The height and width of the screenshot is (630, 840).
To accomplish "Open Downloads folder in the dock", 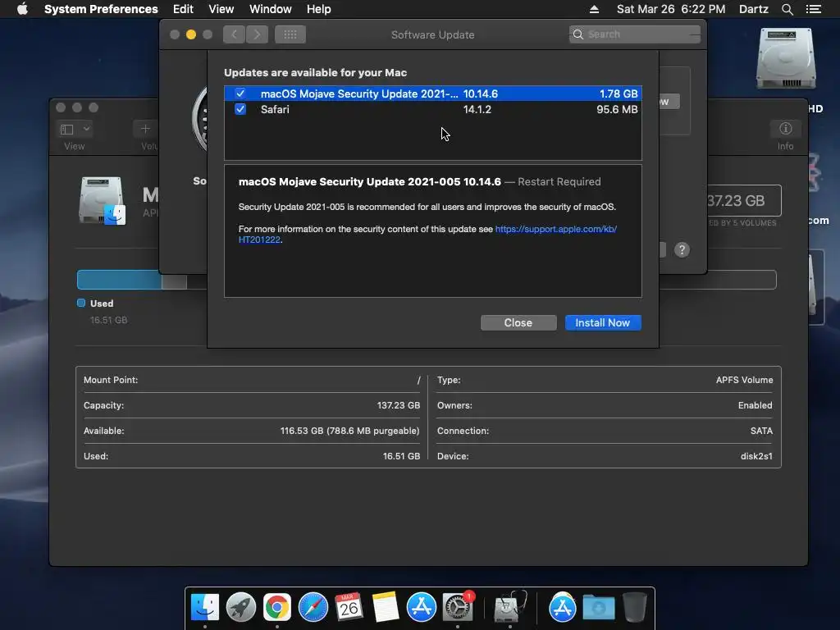I will click(598, 607).
